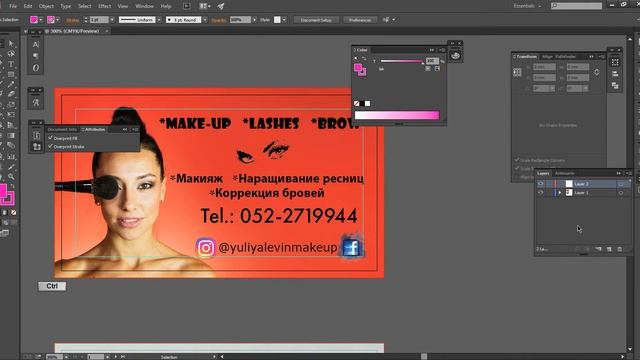Click the Search help field
Screen dimensions: 640x360
click(576, 6)
